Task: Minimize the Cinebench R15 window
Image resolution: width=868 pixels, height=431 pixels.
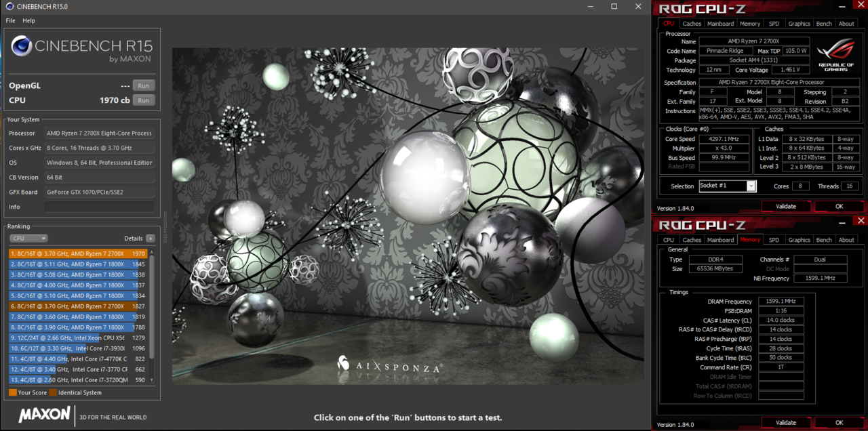Action: [x=590, y=6]
